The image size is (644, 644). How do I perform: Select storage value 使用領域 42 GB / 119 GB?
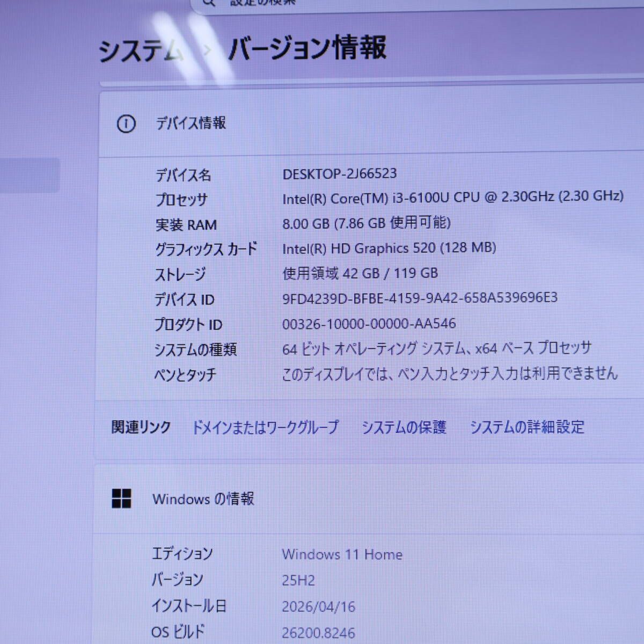click(x=360, y=273)
